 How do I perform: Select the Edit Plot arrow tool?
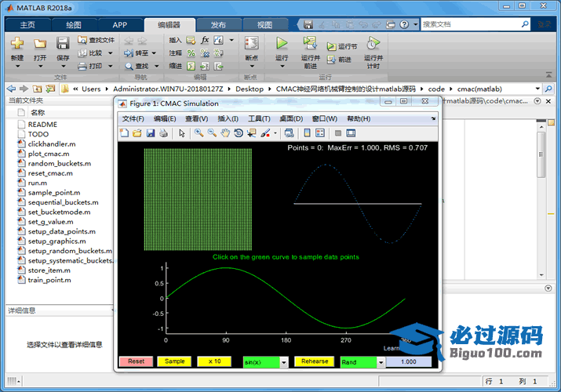coord(182,133)
